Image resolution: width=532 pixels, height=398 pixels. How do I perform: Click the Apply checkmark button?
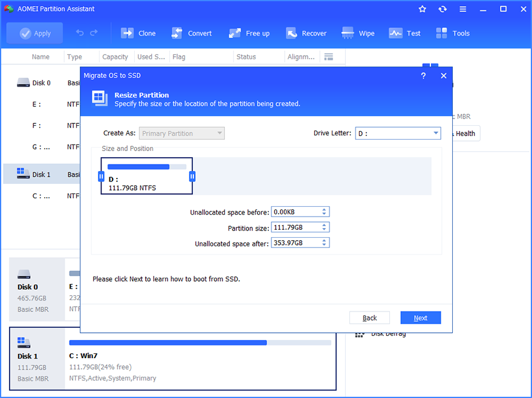[34, 33]
